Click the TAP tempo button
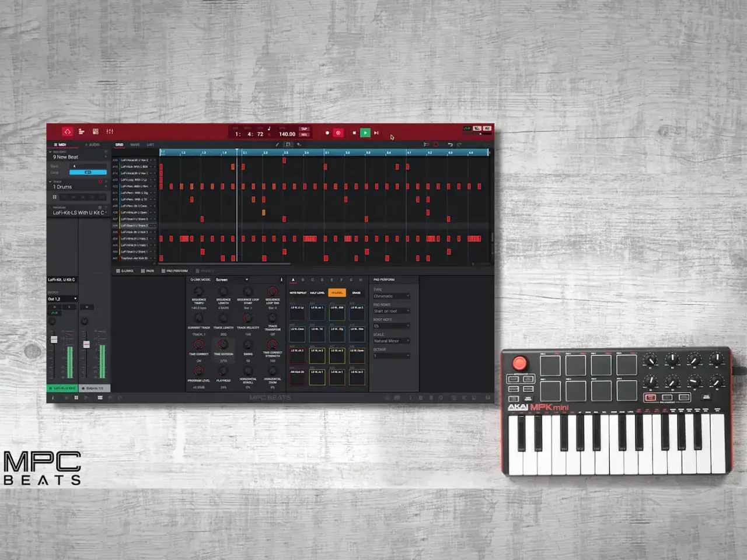 (x=303, y=129)
